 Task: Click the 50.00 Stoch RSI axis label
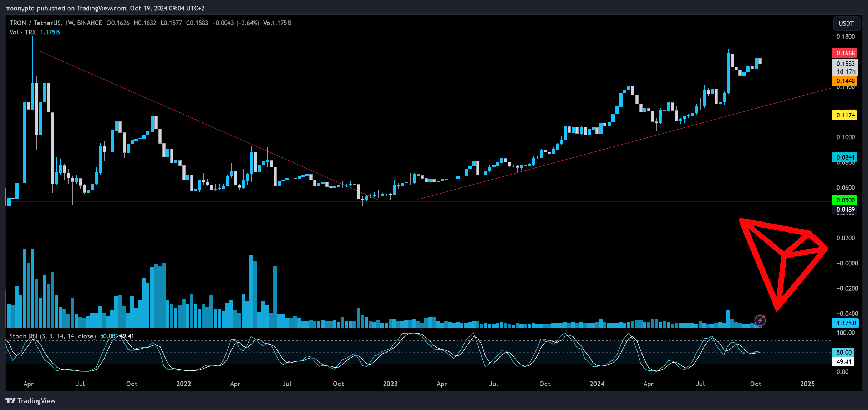[x=843, y=352]
